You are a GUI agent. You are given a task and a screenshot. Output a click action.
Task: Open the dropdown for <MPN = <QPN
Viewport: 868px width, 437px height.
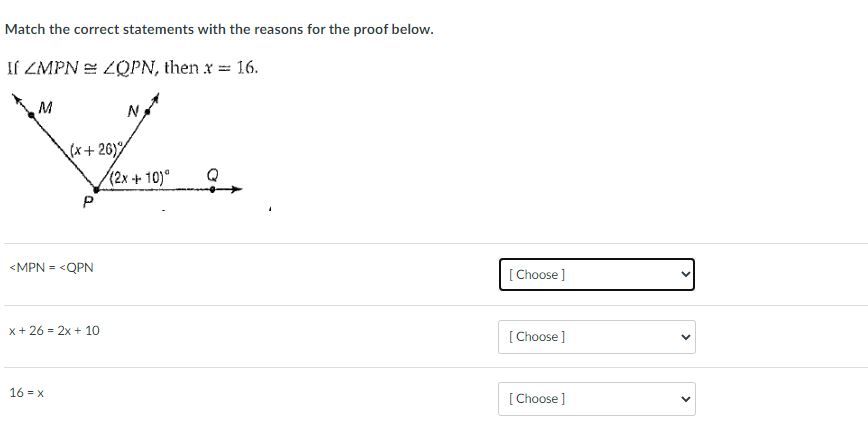click(x=595, y=274)
